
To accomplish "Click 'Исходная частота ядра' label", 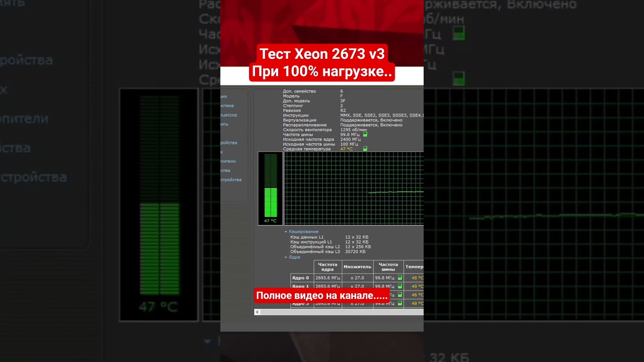I will tap(308, 139).
